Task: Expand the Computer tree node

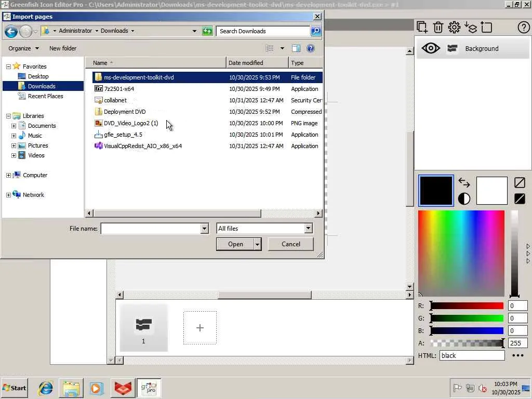Action: pyautogui.click(x=8, y=176)
